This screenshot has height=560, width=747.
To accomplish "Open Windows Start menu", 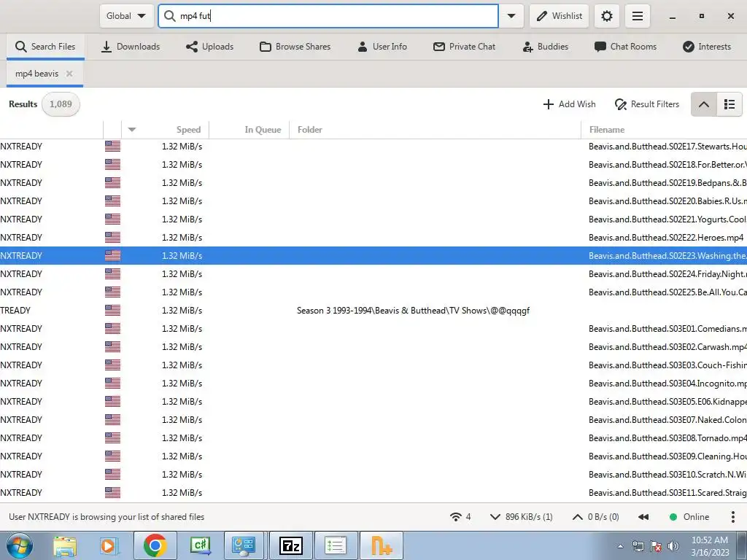I will click(x=20, y=545).
